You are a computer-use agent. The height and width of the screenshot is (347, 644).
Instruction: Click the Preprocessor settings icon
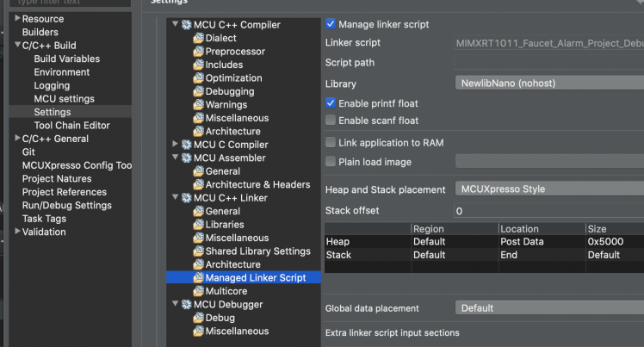point(199,52)
